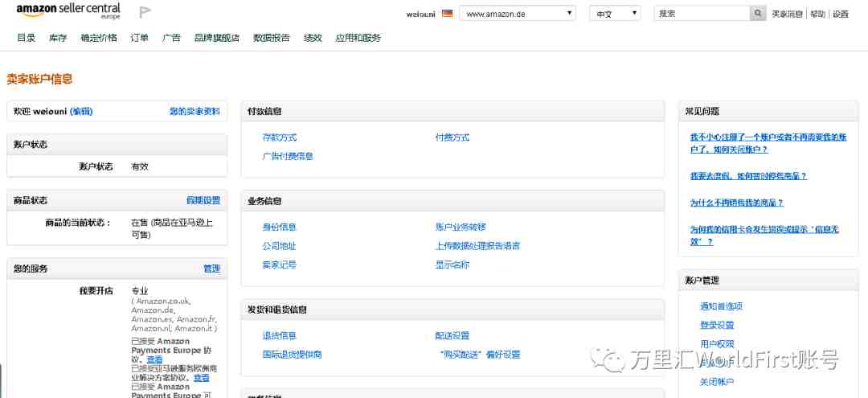Open the 公司地址 link
The height and width of the screenshot is (398, 868).
[x=280, y=246]
